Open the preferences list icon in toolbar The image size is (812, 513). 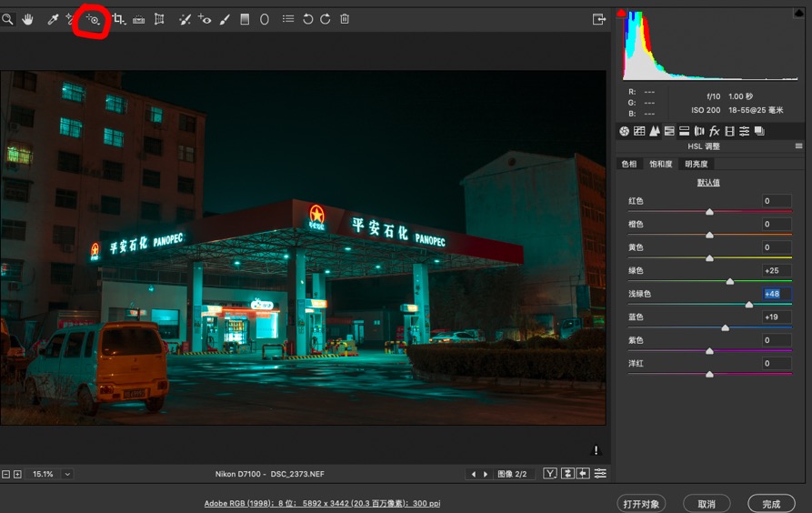288,19
